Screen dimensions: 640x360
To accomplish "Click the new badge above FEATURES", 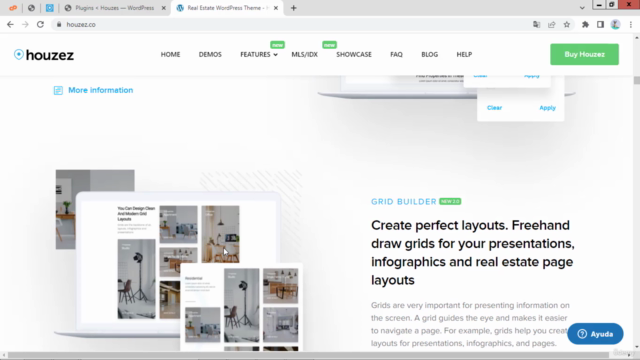I will tap(277, 45).
